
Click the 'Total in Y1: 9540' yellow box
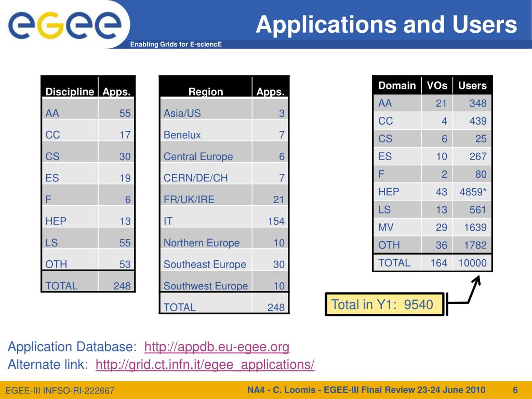point(385,304)
